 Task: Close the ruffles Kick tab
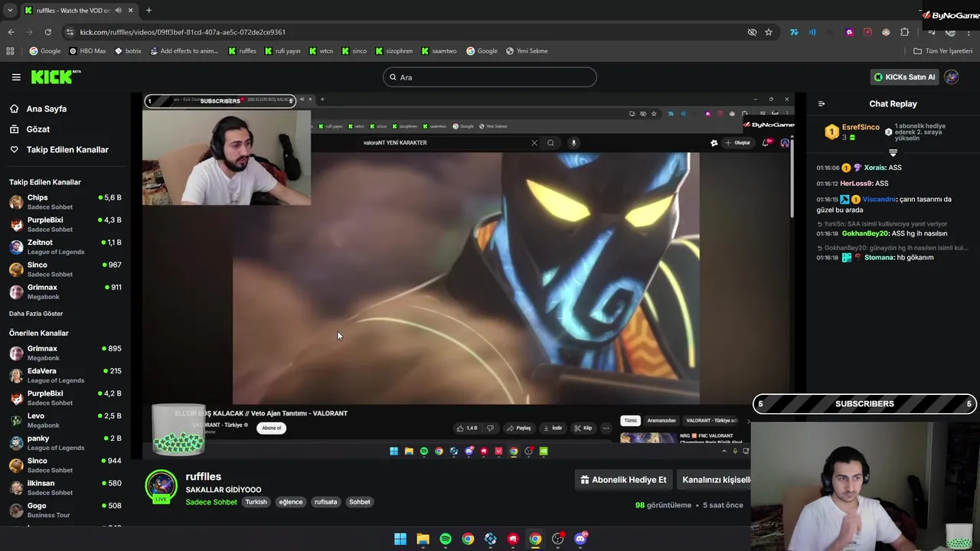[131, 11]
